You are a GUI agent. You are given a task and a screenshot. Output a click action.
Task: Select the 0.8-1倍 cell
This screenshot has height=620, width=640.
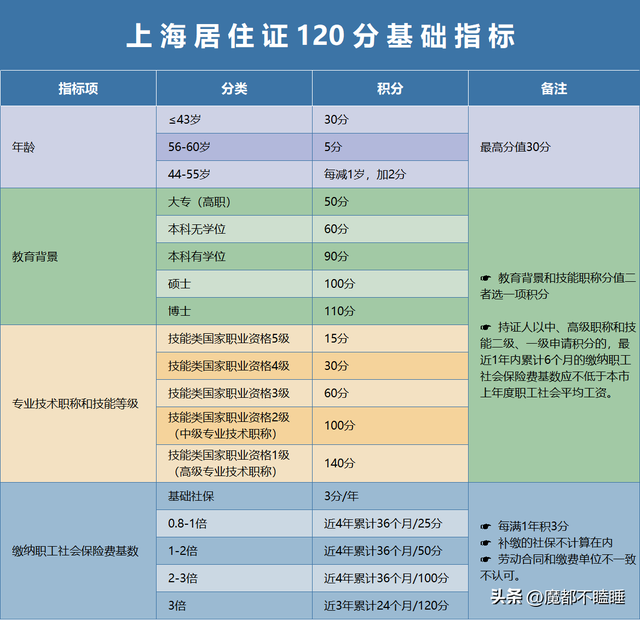click(234, 523)
